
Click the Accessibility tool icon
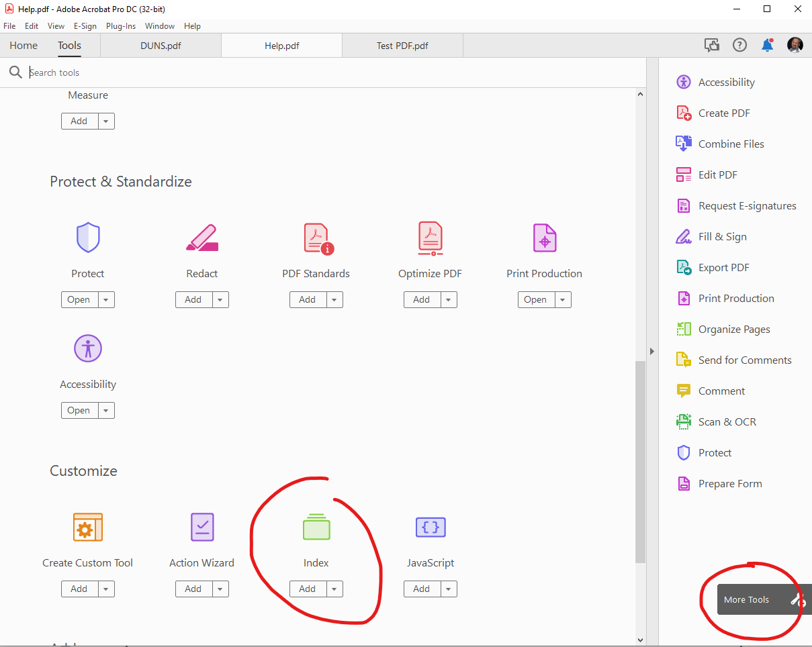pos(87,348)
